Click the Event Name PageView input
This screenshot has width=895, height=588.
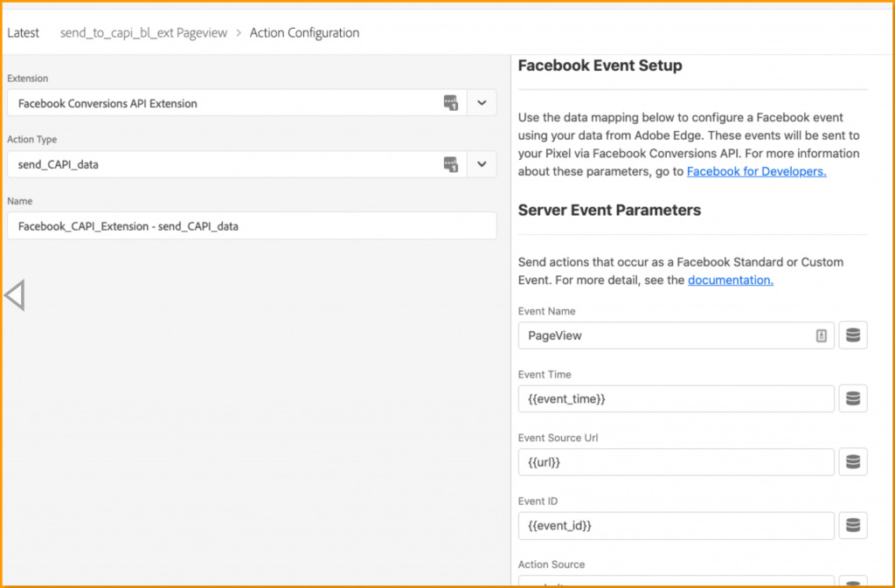[x=676, y=336]
